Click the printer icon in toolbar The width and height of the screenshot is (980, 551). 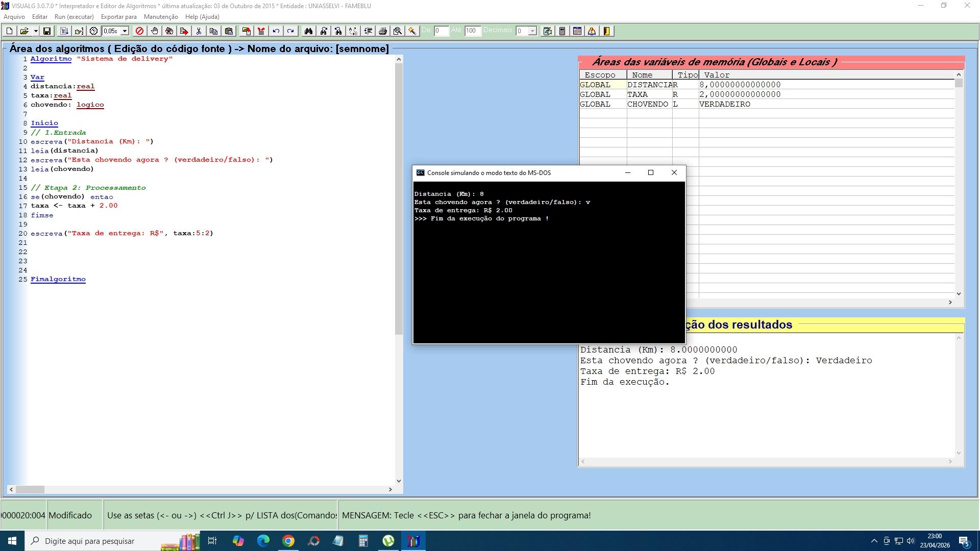pyautogui.click(x=383, y=31)
